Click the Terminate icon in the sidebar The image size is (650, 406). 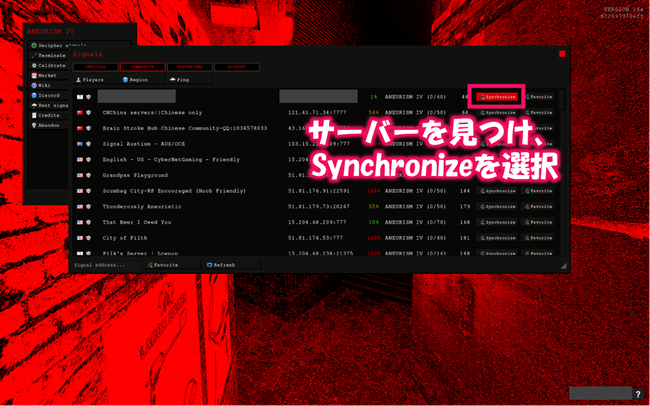click(x=34, y=56)
